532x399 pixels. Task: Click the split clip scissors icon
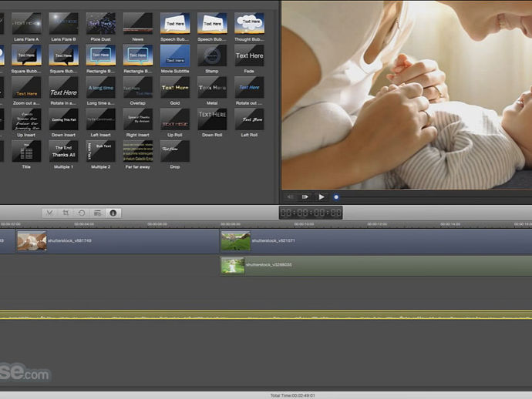49,213
